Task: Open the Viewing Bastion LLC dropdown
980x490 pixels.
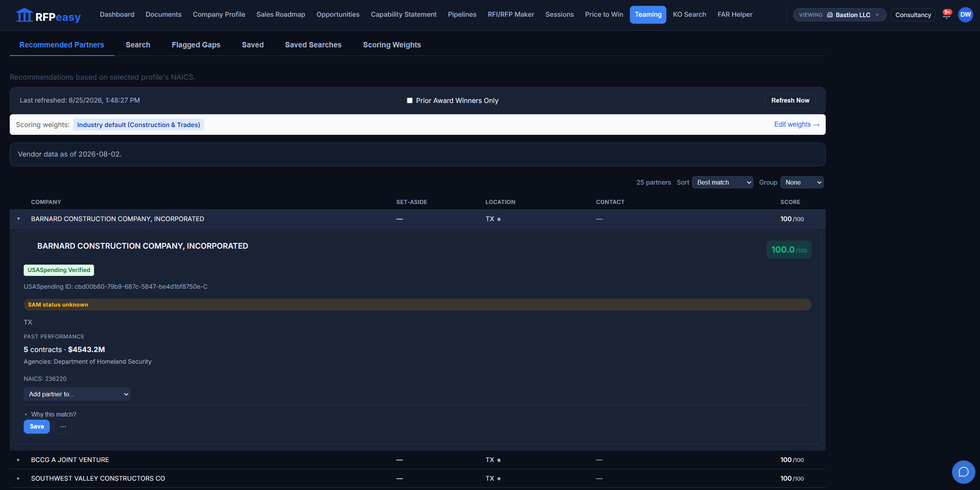Action: tap(839, 15)
